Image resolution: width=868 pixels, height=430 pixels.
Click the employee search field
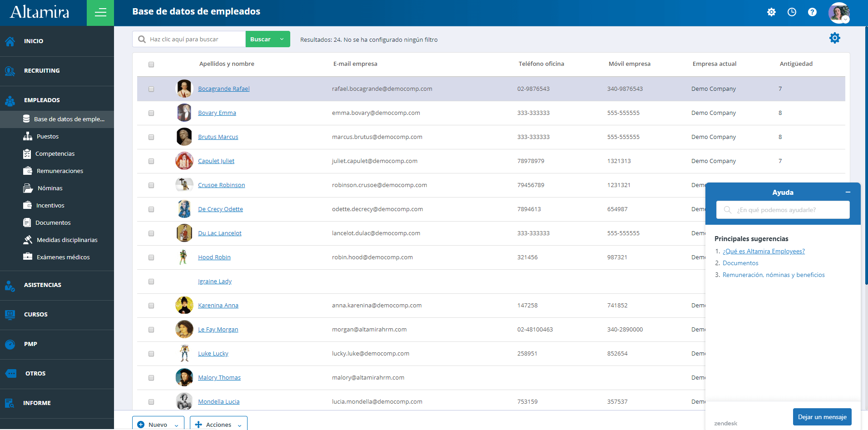pyautogui.click(x=189, y=39)
